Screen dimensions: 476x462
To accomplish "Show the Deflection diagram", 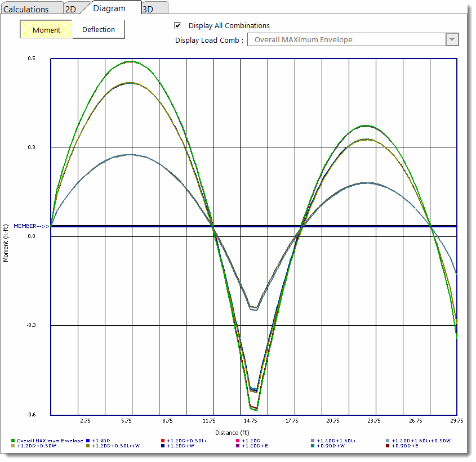I will coord(99,30).
